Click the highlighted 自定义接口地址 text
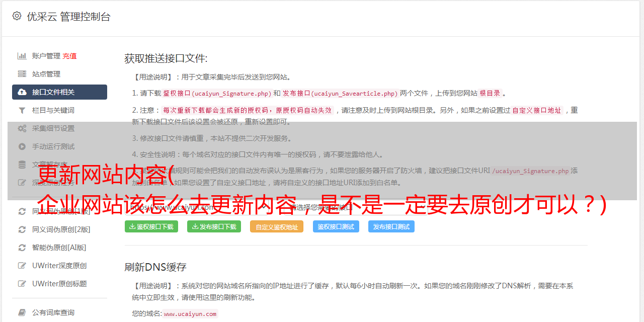 tap(537, 111)
